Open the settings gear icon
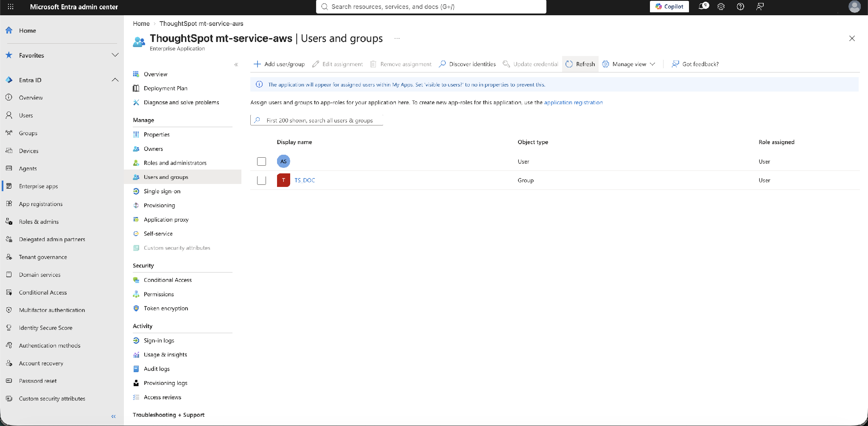868x426 pixels. click(x=721, y=6)
